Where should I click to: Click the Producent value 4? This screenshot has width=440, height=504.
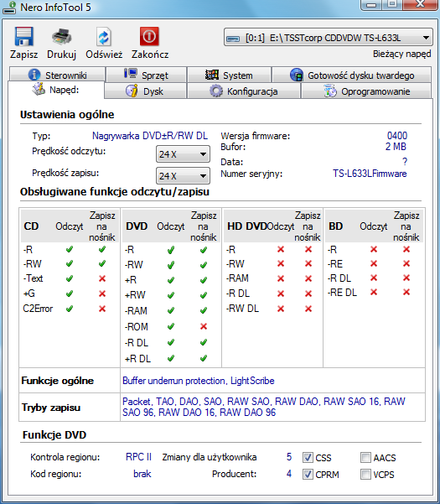point(289,474)
